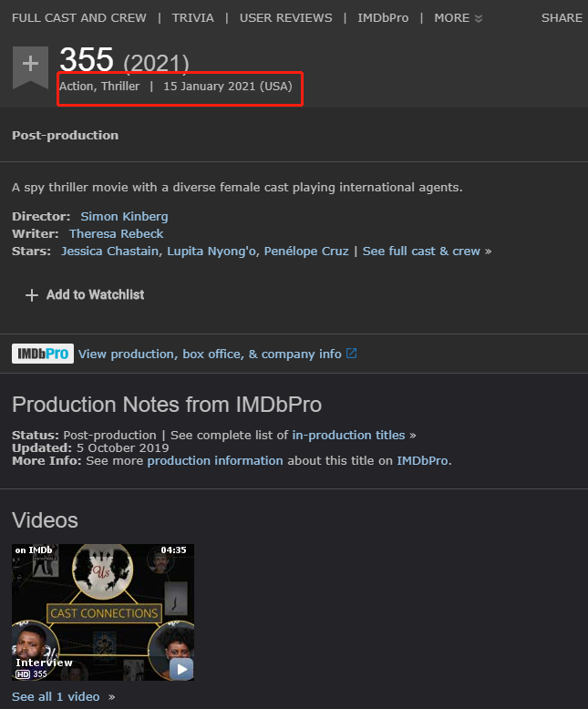Click the Post-production status heading
The height and width of the screenshot is (709, 588).
point(65,135)
